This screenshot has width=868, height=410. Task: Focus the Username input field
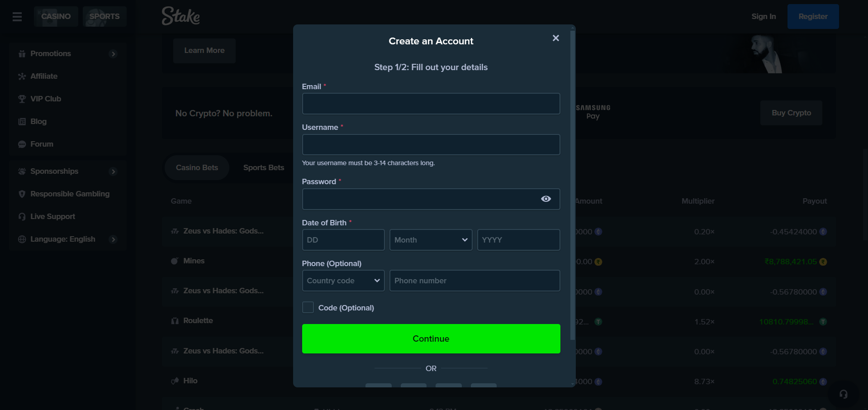(x=431, y=144)
